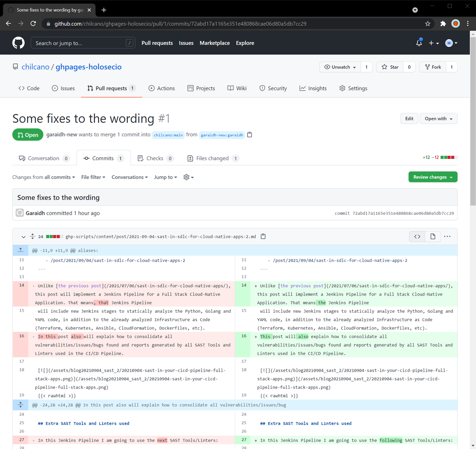Open the GitHub home logo

[18, 43]
